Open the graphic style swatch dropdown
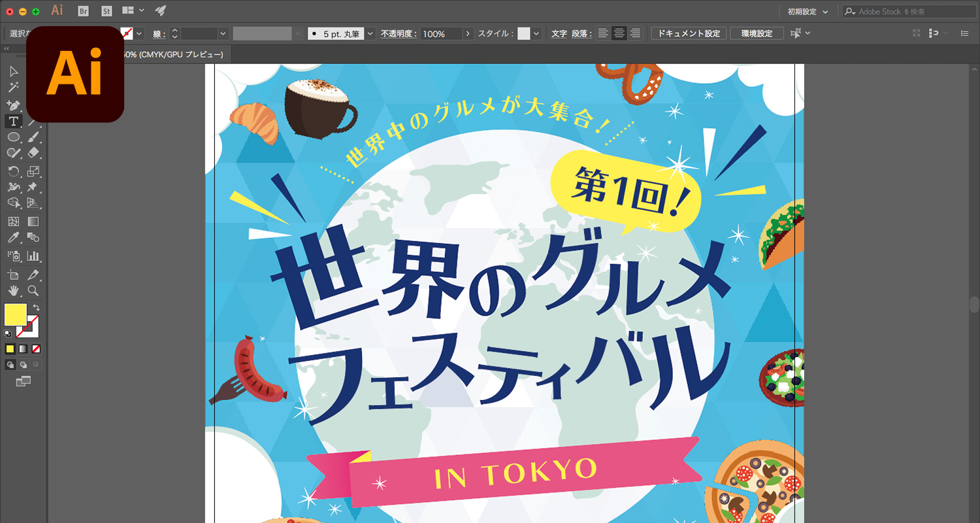 click(536, 33)
